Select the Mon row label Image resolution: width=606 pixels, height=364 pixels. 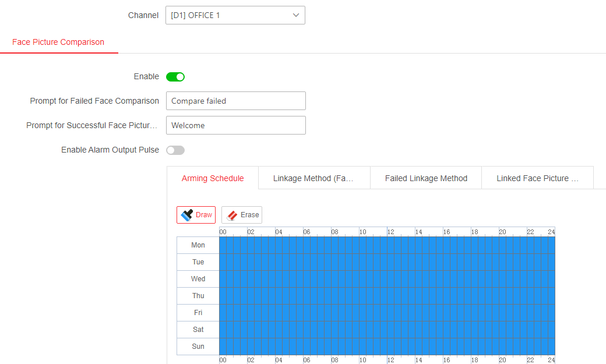click(x=198, y=245)
